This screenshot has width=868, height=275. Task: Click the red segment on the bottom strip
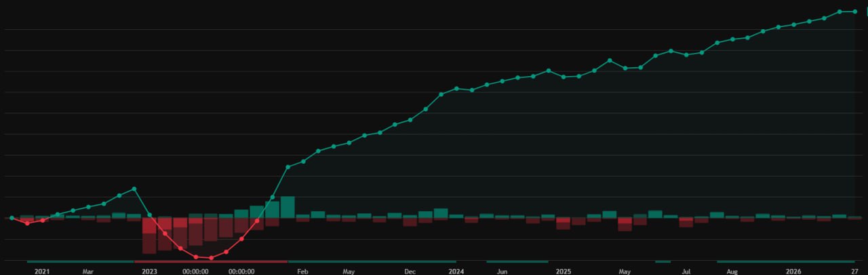[x=211, y=261]
